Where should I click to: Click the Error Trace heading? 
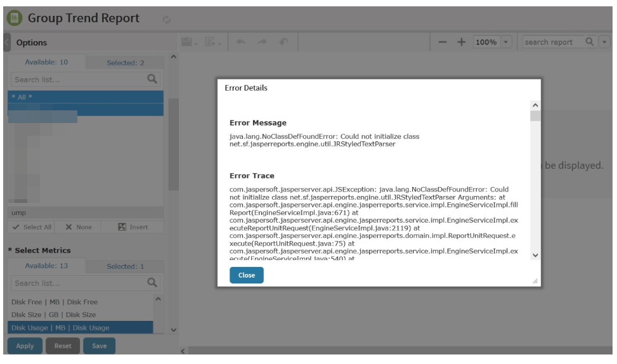[x=252, y=176]
